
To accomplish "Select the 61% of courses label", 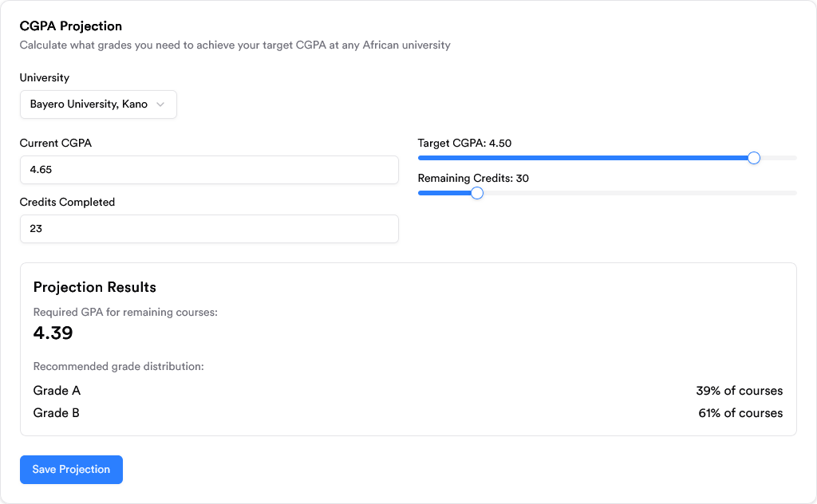I will pos(740,413).
